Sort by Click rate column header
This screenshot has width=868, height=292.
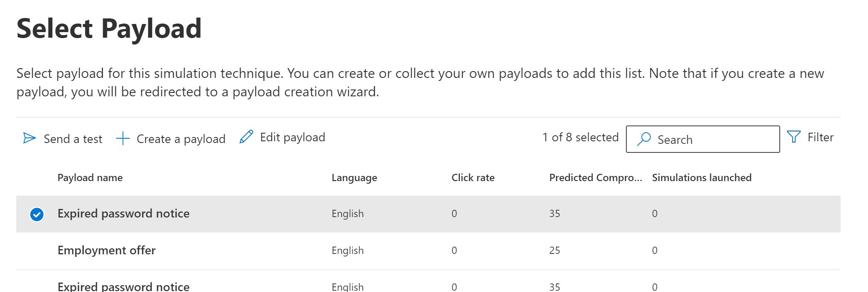click(473, 178)
